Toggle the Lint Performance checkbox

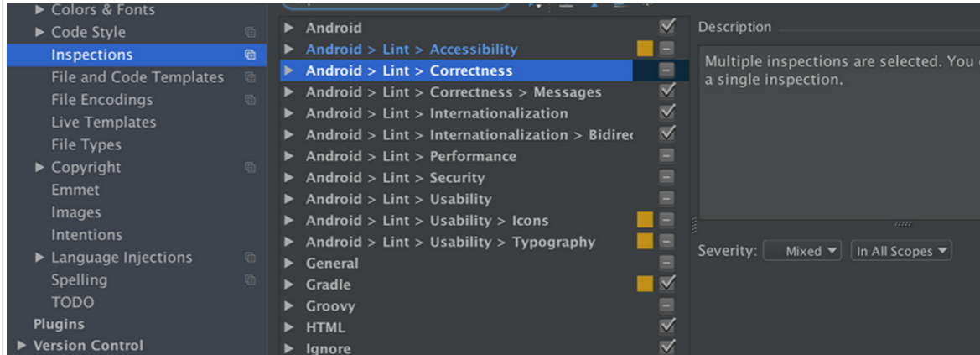click(666, 156)
